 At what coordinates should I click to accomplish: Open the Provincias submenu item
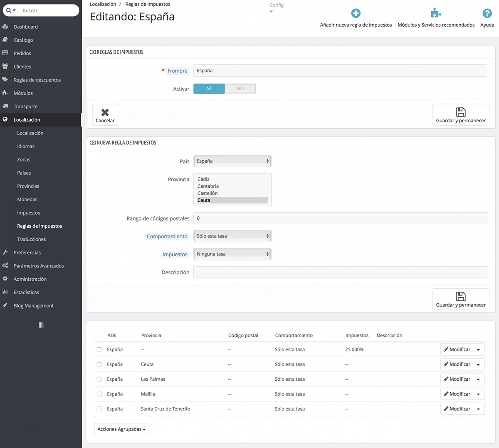click(x=28, y=186)
